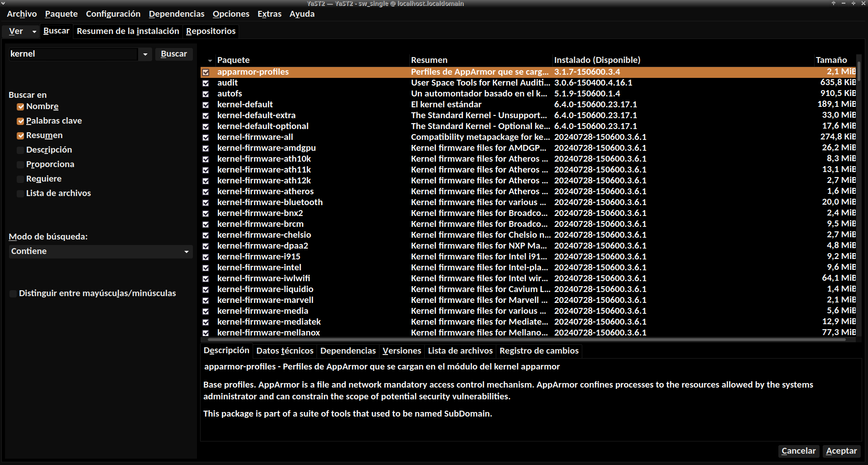The image size is (868, 465).
Task: Open the Ver dropdown menu
Action: click(x=21, y=31)
